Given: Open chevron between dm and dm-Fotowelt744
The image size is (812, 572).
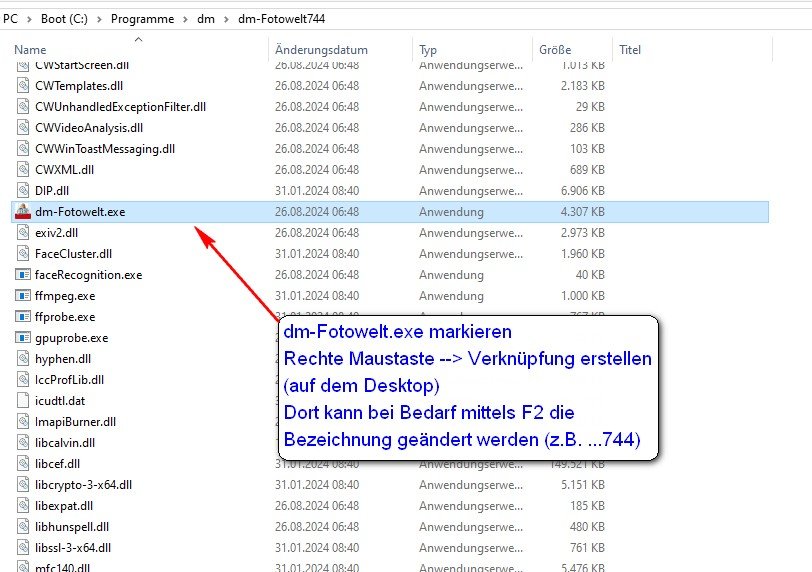Looking at the screenshot, I should point(226,19).
